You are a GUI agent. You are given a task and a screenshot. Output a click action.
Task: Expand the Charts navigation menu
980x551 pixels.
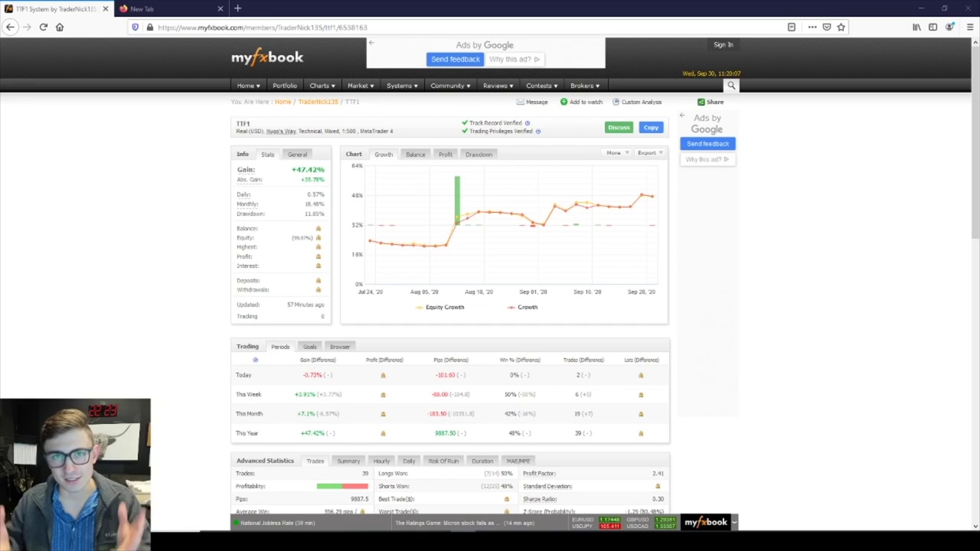pyautogui.click(x=322, y=86)
